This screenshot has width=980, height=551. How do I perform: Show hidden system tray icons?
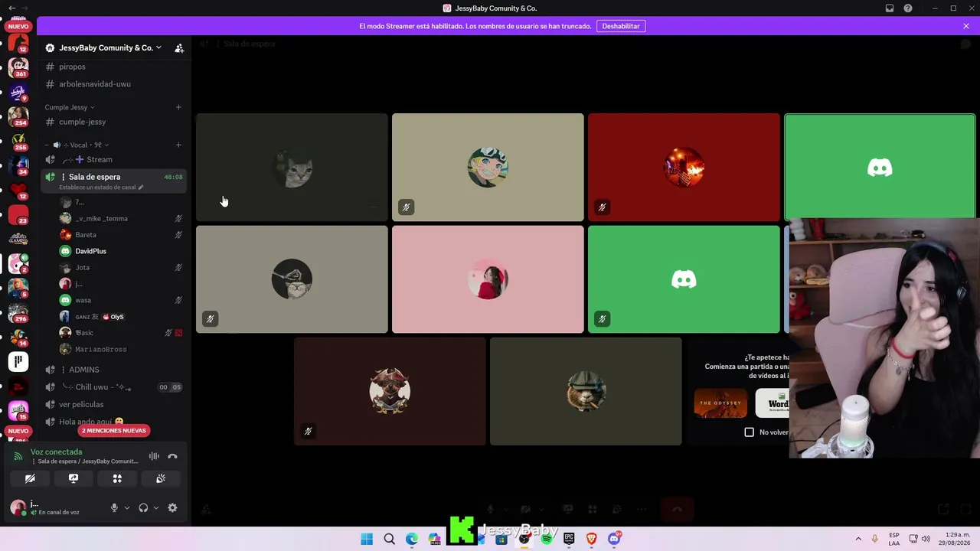858,539
